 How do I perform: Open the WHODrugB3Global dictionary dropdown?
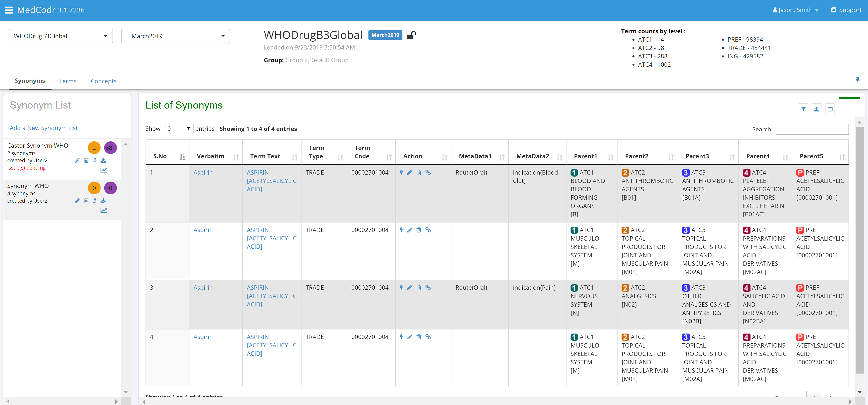point(61,36)
